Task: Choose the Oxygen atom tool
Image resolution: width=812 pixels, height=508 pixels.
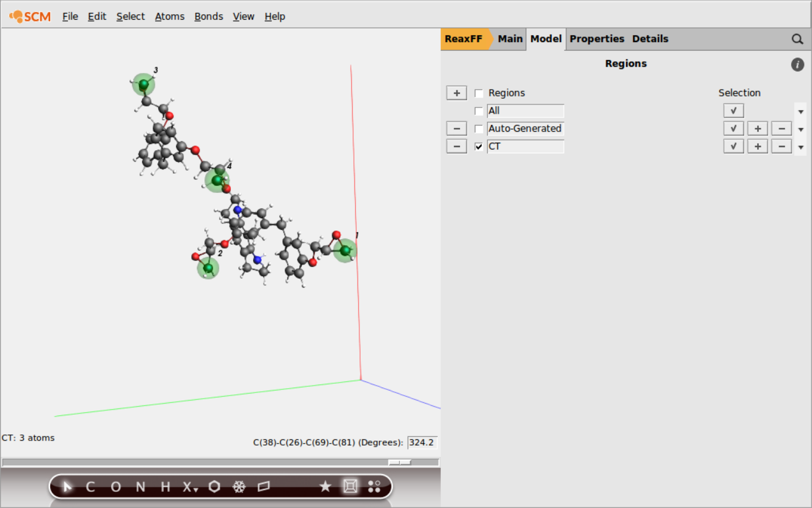Action: tap(115, 487)
